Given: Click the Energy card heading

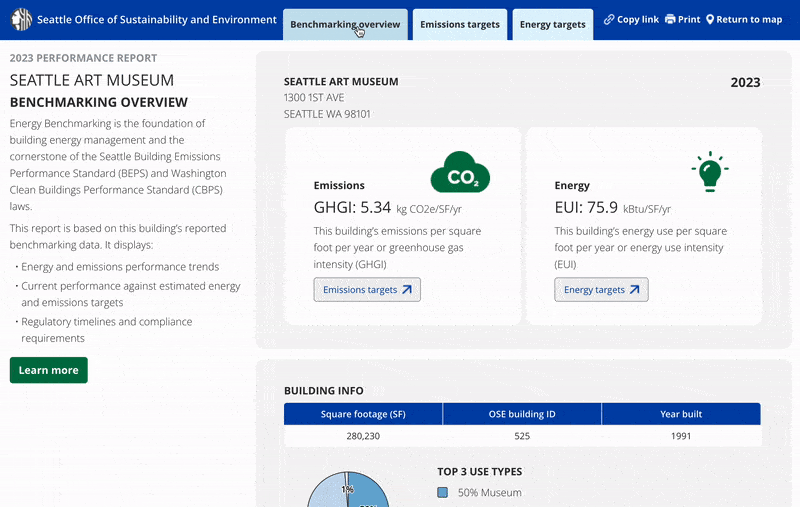Looking at the screenshot, I should tap(572, 185).
